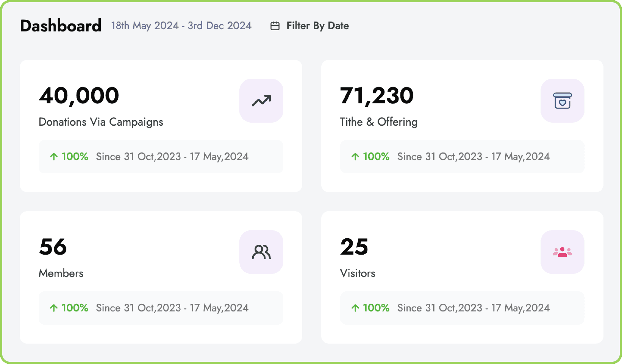Open the Tithe & Offering label

pyautogui.click(x=379, y=122)
